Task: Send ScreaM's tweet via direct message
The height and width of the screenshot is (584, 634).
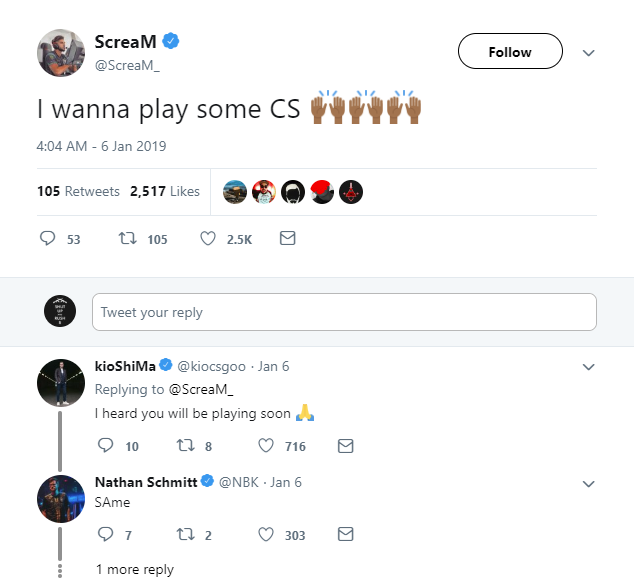Action: [x=287, y=239]
